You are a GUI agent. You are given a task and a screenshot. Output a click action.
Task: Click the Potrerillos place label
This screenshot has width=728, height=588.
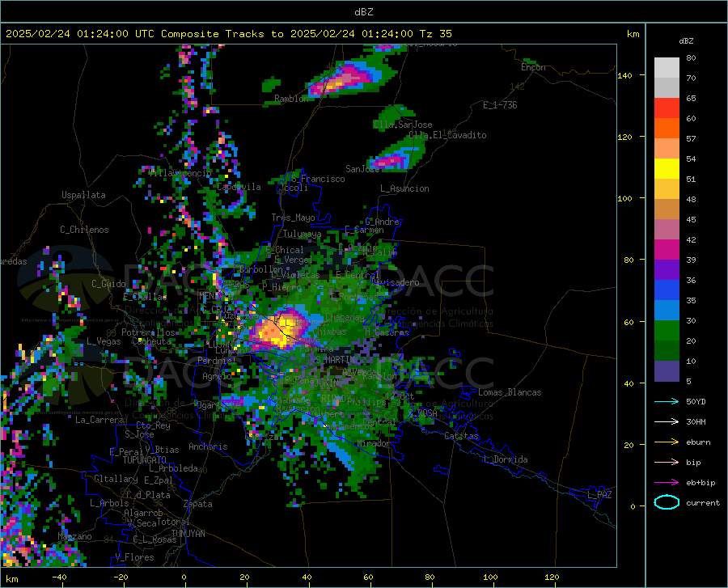click(148, 332)
